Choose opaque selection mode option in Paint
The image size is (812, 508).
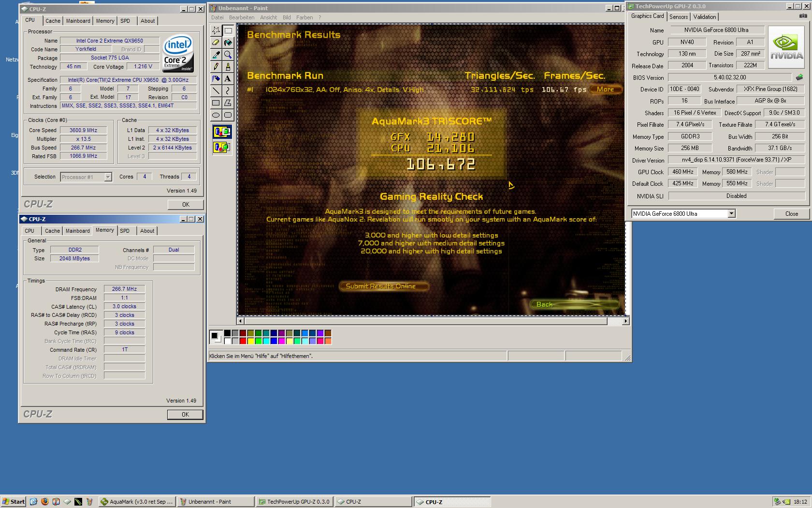click(x=222, y=132)
